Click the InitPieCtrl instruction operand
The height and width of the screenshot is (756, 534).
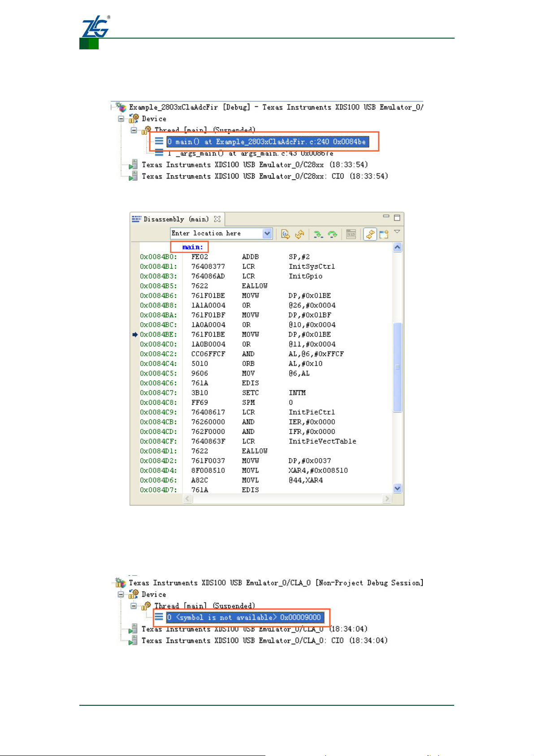pos(312,412)
